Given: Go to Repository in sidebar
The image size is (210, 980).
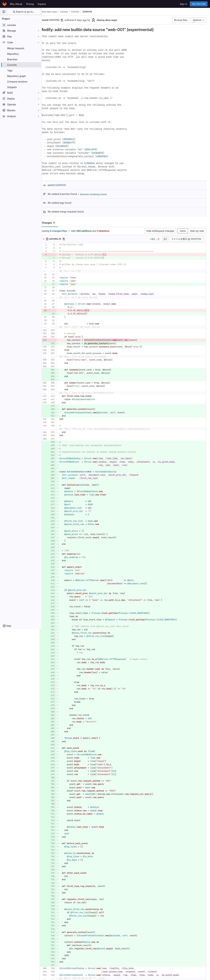Looking at the screenshot, I should pyautogui.click(x=21, y=54).
